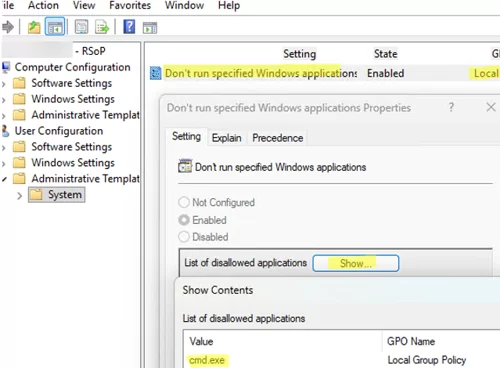Expand Windows Settings under Computer Configuration
The width and height of the screenshot is (500, 368).
coord(4,100)
